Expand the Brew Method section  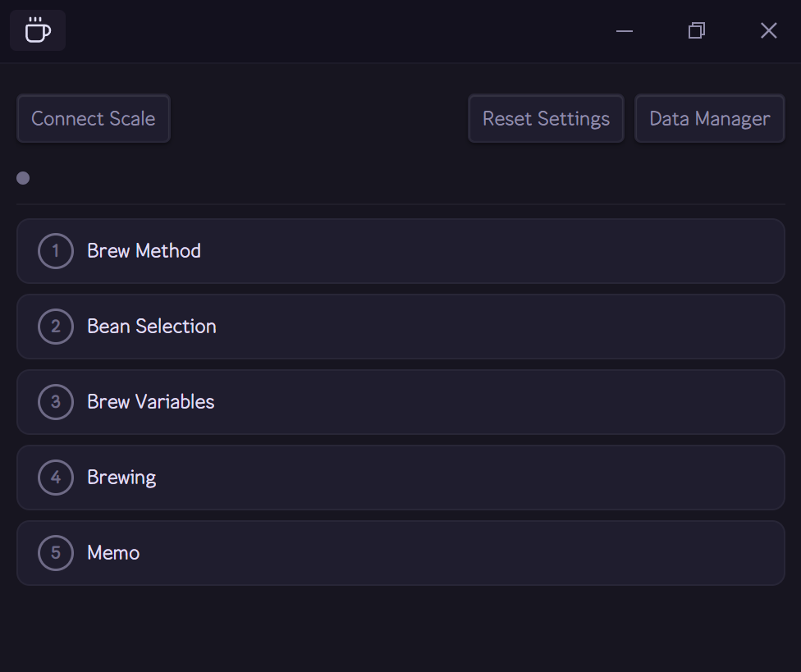(x=400, y=251)
